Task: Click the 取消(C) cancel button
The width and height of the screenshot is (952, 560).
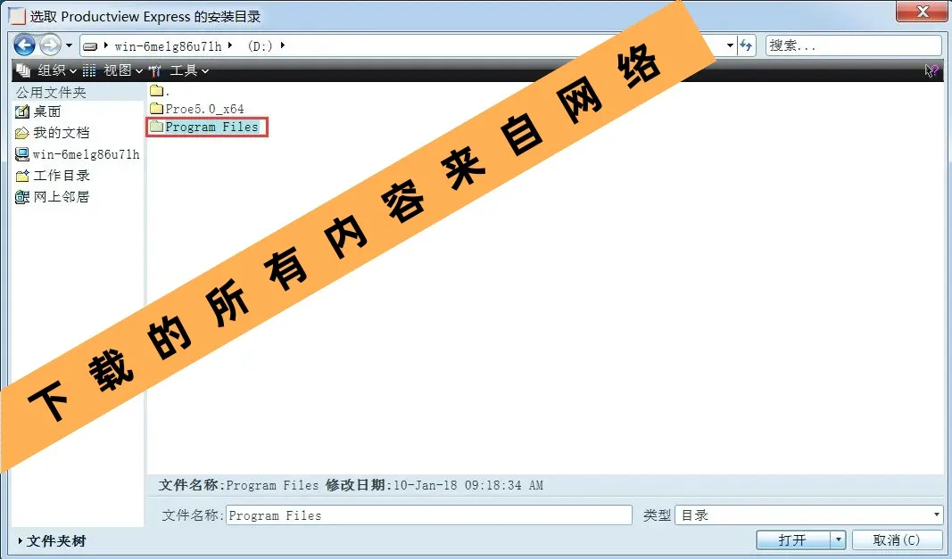Action: click(898, 540)
